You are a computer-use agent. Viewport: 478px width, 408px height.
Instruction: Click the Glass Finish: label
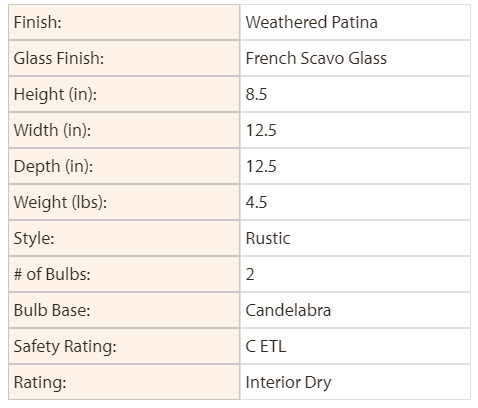(x=59, y=58)
